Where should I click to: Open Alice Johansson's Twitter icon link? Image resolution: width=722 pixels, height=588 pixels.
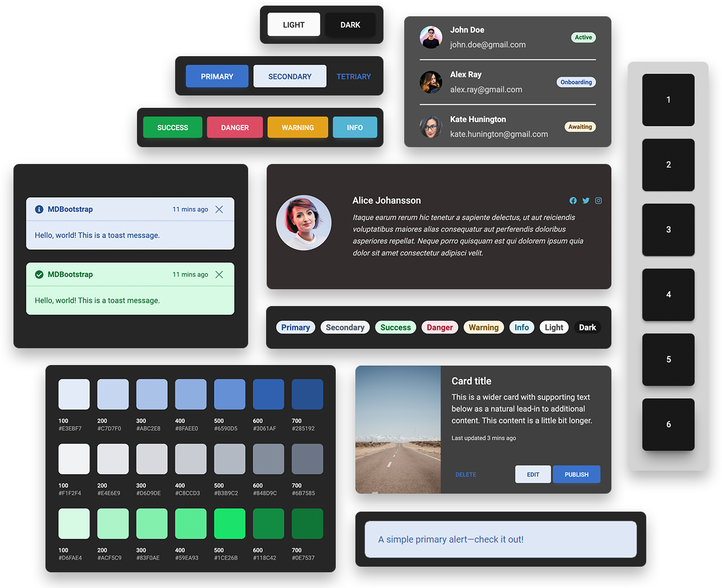(x=586, y=200)
